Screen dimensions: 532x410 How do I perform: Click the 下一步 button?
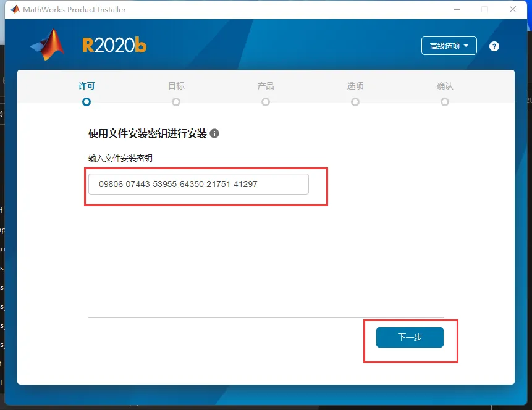[410, 337]
